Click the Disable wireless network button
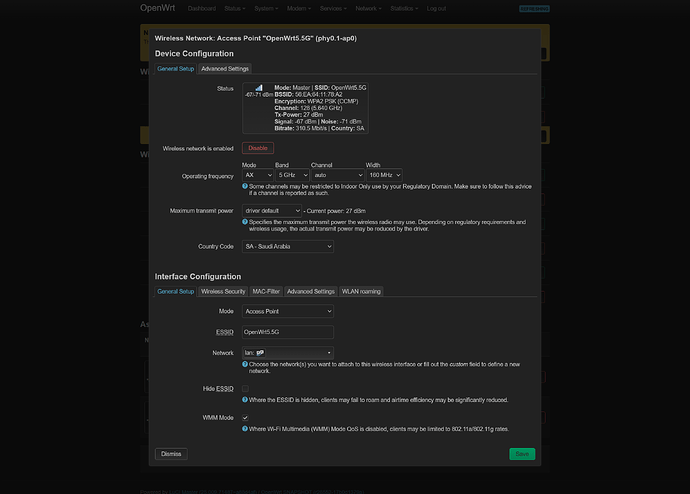 click(x=258, y=148)
